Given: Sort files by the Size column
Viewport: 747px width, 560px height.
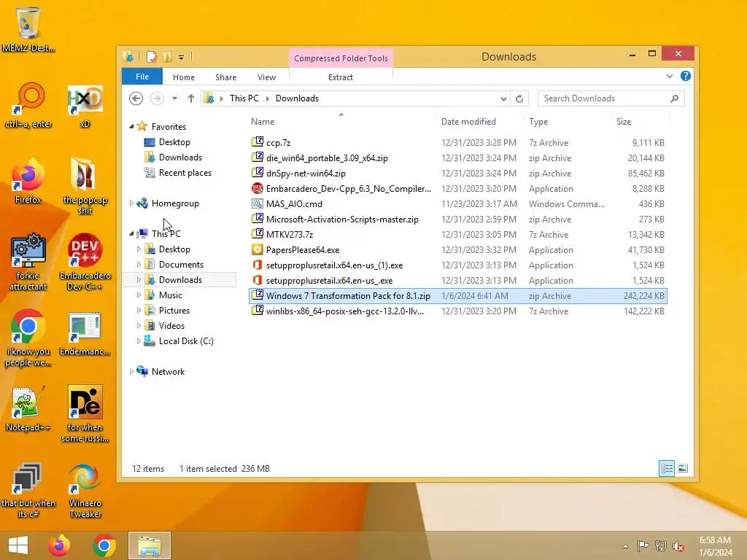Looking at the screenshot, I should click(640, 122).
